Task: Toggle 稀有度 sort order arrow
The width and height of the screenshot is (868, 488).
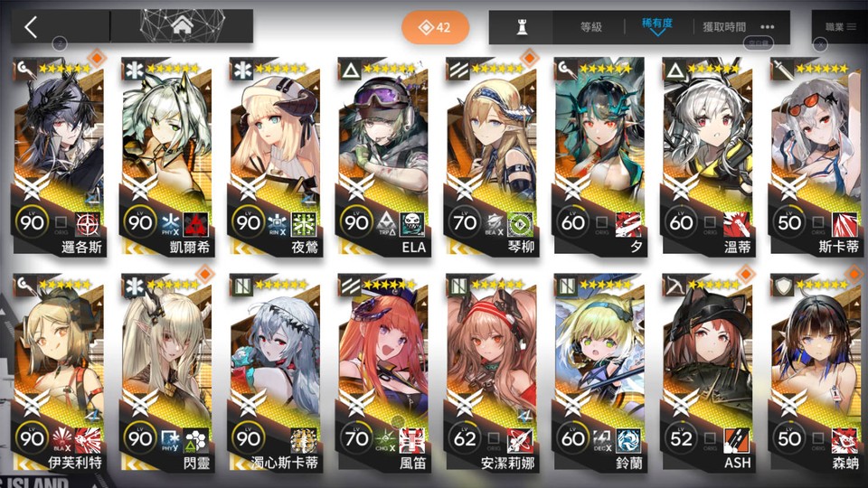Action: pyautogui.click(x=657, y=33)
